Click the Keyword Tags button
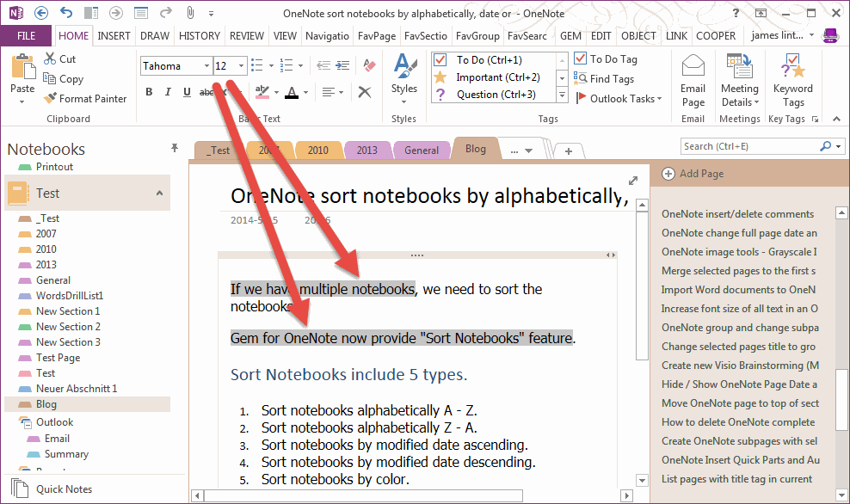This screenshot has width=850, height=504. 793,82
